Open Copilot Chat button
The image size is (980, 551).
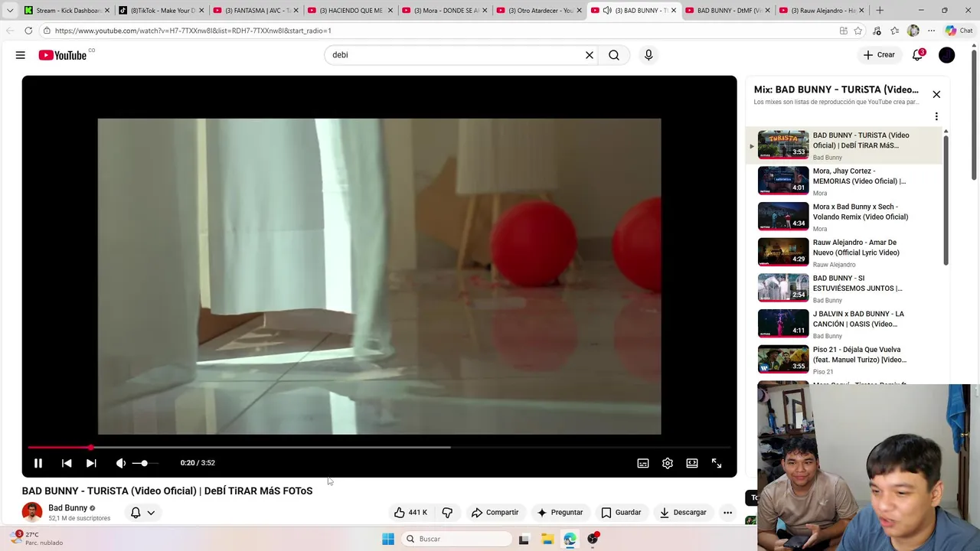click(959, 31)
